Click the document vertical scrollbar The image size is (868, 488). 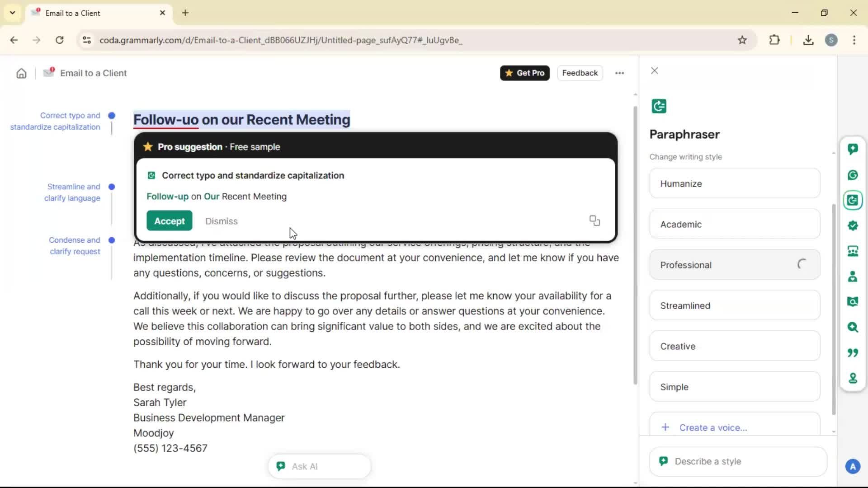635,244
